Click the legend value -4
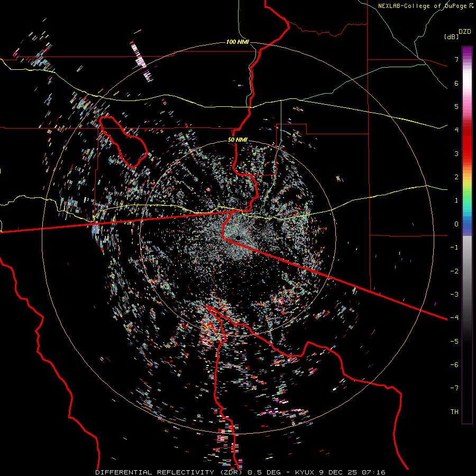The width and height of the screenshot is (476, 476). 454,318
